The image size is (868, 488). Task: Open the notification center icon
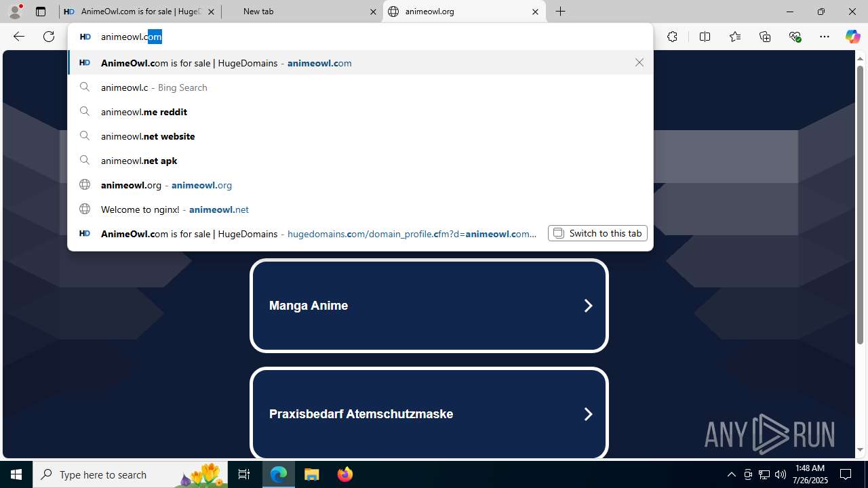point(846,474)
